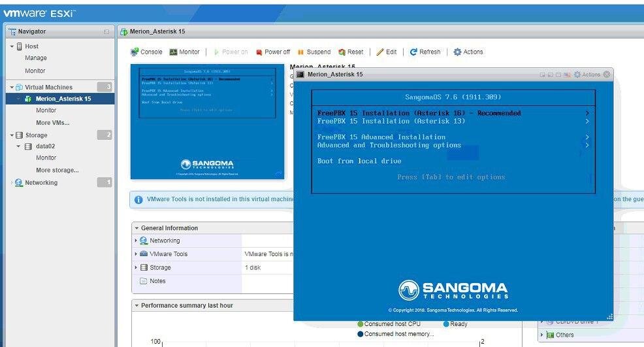The height and width of the screenshot is (347, 644).
Task: Click the blue Refresh arrow icon
Action: pyautogui.click(x=413, y=52)
